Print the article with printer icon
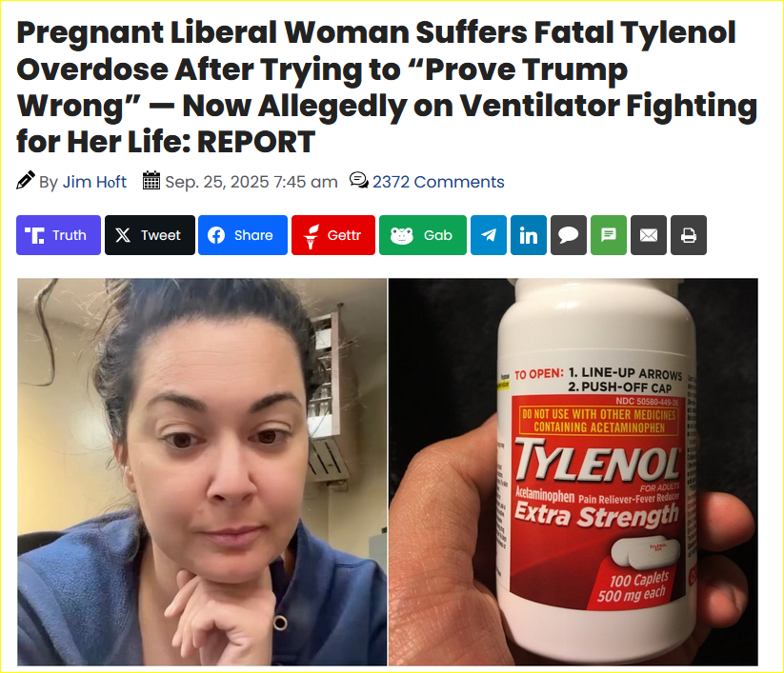 (x=689, y=235)
